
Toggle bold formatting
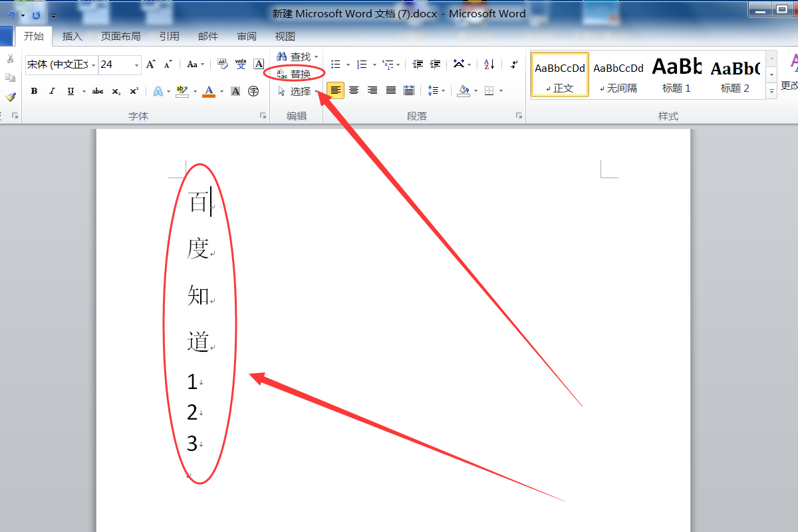[x=34, y=91]
